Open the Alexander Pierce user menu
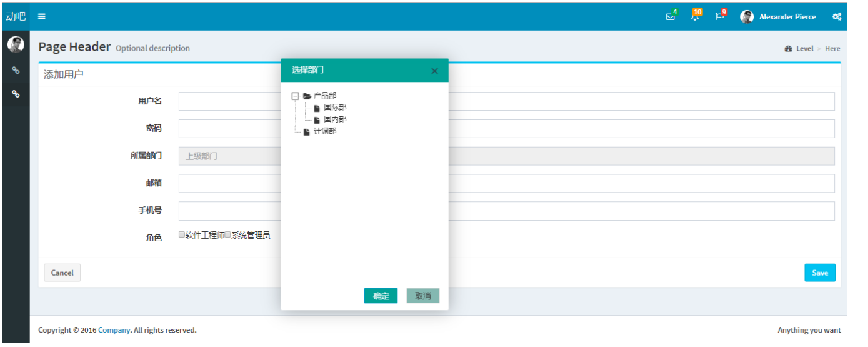The image size is (868, 347). tap(787, 17)
